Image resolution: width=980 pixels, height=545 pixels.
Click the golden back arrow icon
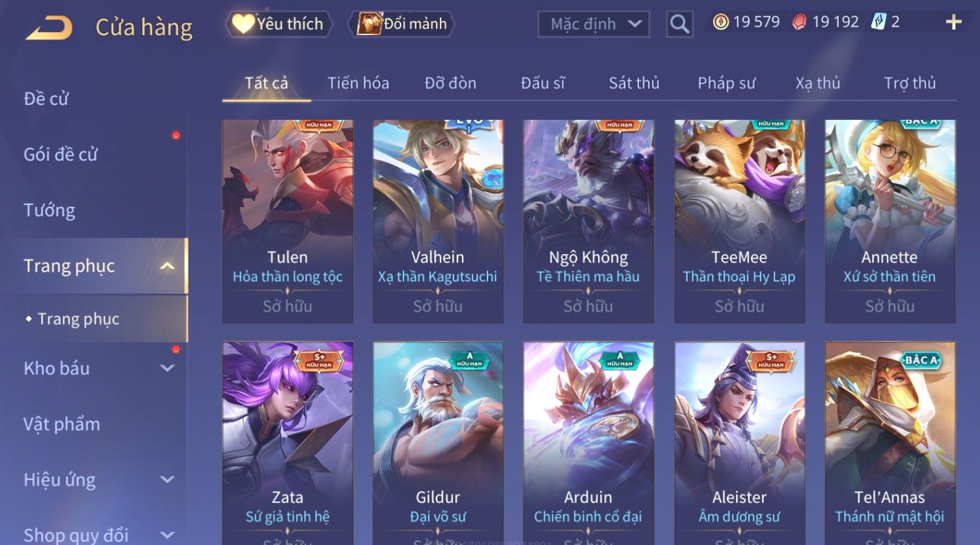pyautogui.click(x=49, y=28)
